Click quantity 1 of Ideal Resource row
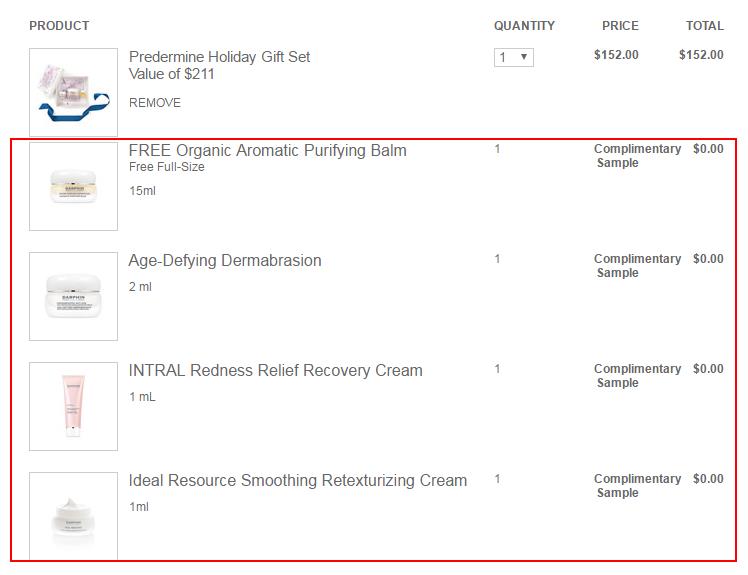 (x=497, y=479)
